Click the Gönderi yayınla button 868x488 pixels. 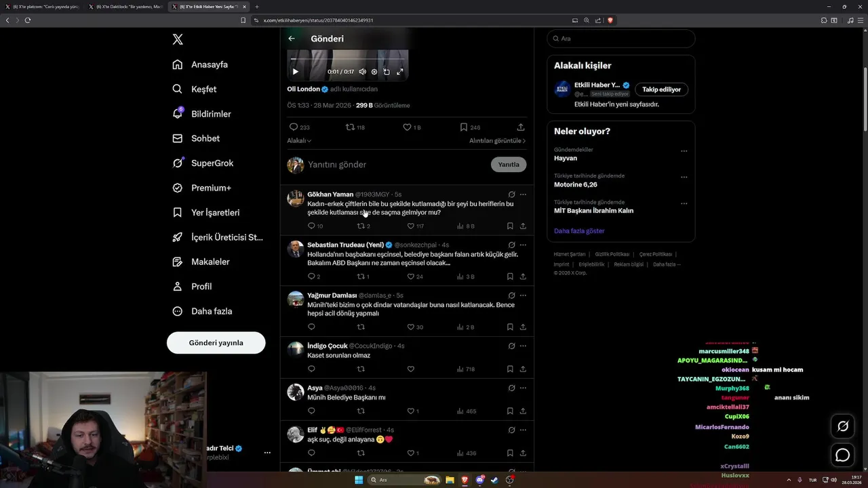(216, 343)
